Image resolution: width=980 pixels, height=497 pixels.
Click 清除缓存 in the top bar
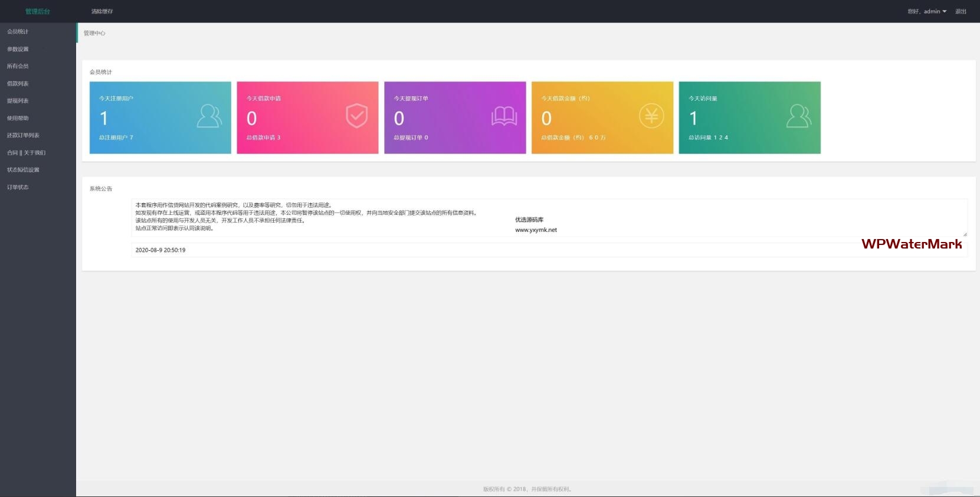coord(102,11)
